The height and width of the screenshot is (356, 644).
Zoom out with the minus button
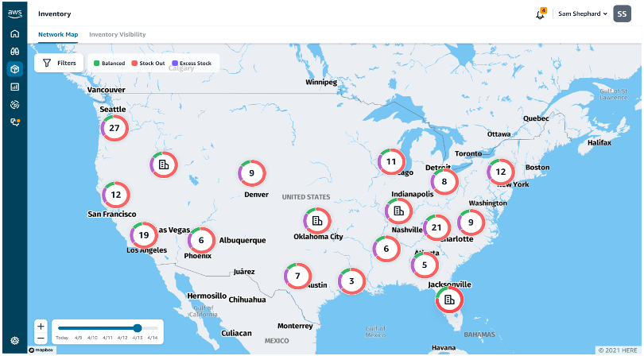(41, 338)
